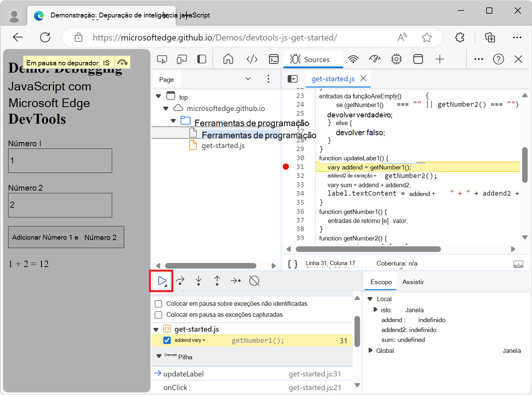The height and width of the screenshot is (395, 532).
Task: Switch to the Assistir tab
Action: 413,282
